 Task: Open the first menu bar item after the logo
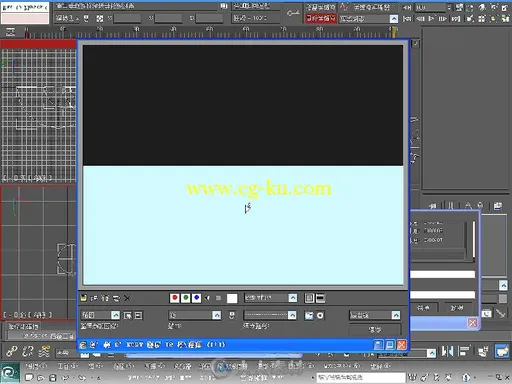(37, 366)
